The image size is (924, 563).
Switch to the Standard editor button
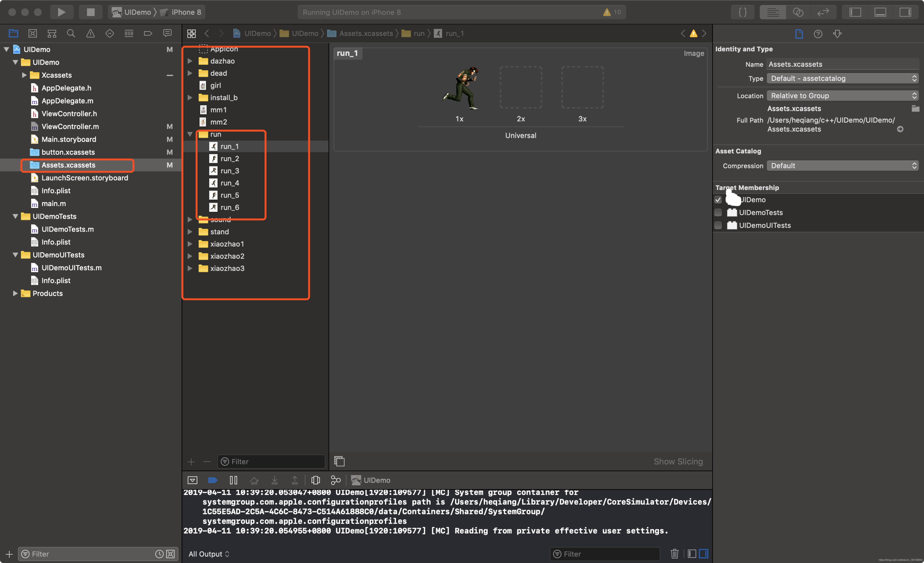[773, 12]
